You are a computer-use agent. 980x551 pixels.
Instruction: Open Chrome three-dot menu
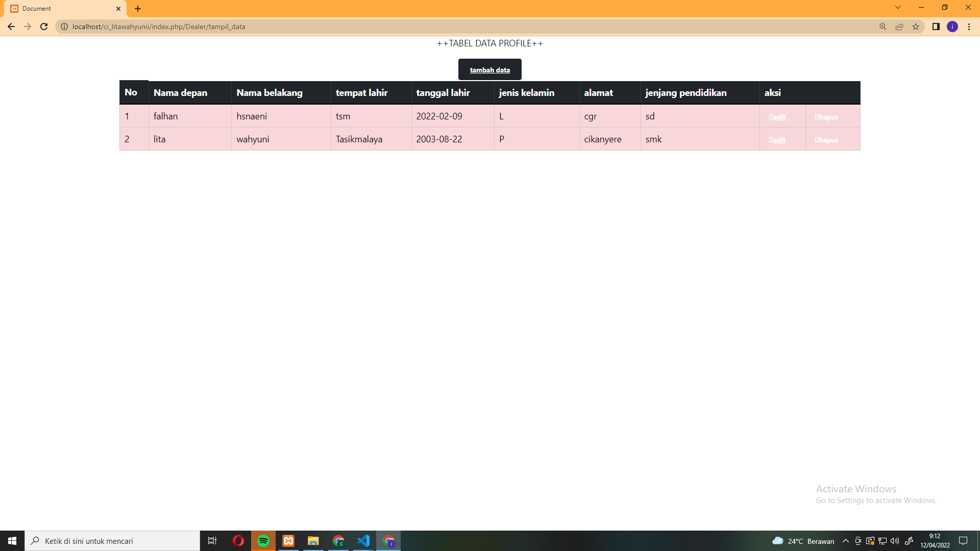969,27
